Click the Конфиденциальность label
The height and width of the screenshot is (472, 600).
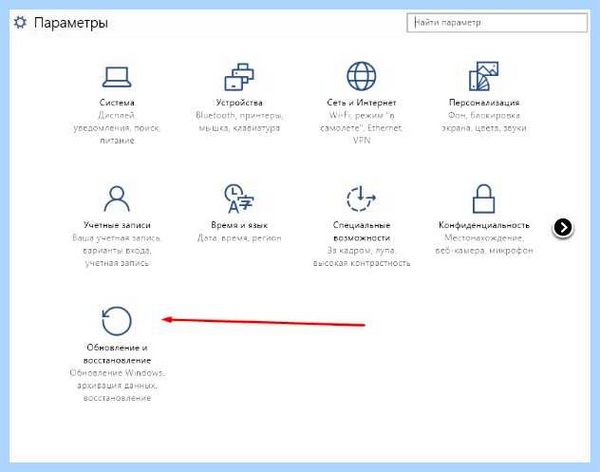484,225
